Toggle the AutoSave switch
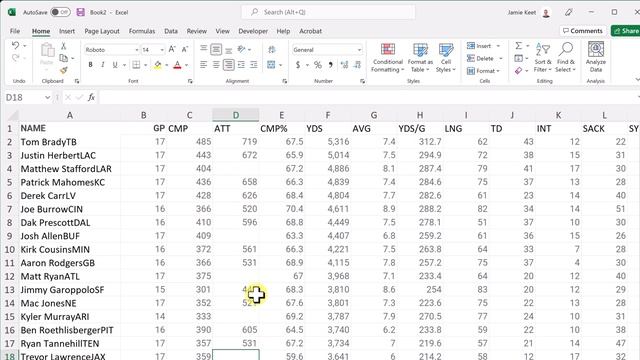The height and width of the screenshot is (360, 640). [60, 12]
